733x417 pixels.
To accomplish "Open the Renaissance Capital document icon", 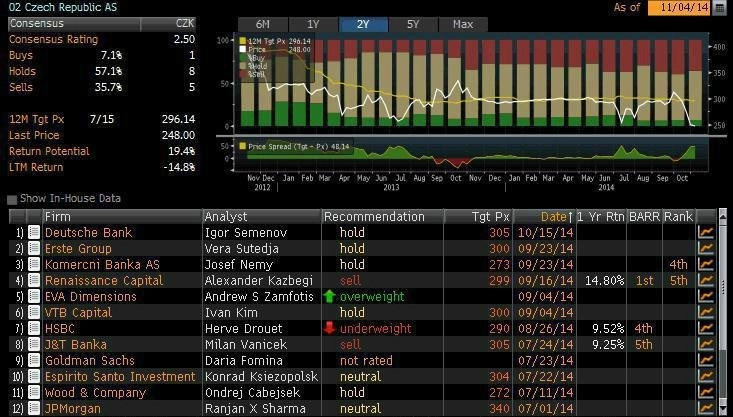I will (34, 280).
